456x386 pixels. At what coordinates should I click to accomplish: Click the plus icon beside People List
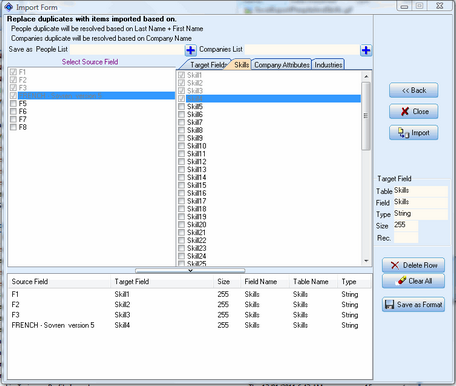point(190,50)
